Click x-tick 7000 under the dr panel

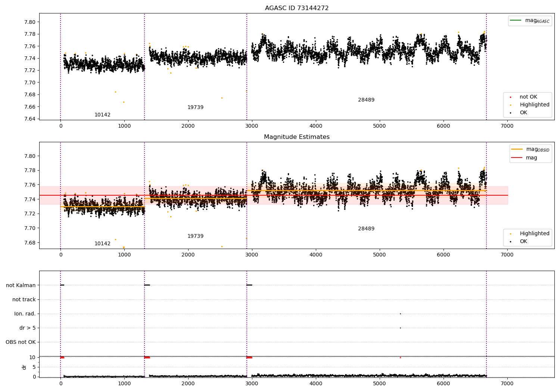[x=507, y=383]
